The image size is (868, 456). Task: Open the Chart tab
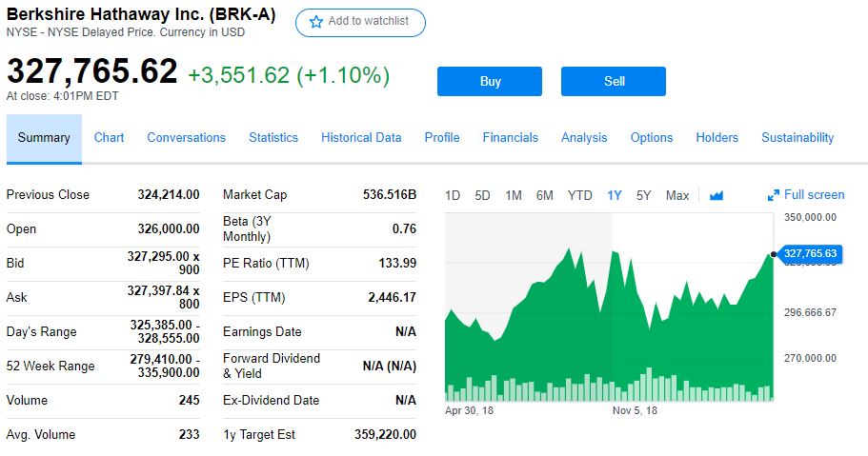click(109, 137)
